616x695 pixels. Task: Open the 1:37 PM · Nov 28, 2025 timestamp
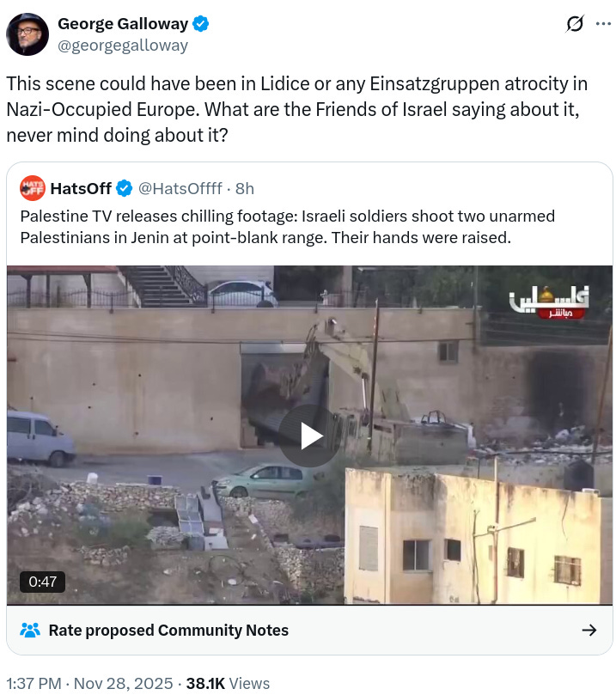coord(89,683)
